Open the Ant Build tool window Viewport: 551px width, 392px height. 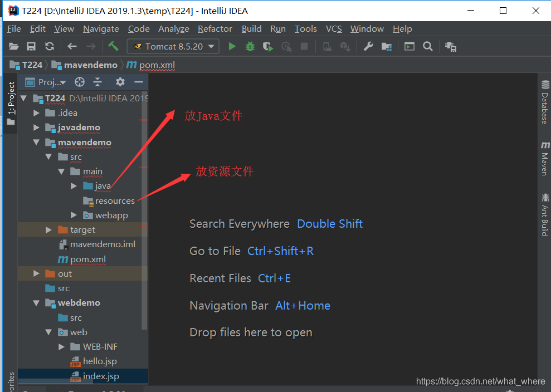[545, 214]
